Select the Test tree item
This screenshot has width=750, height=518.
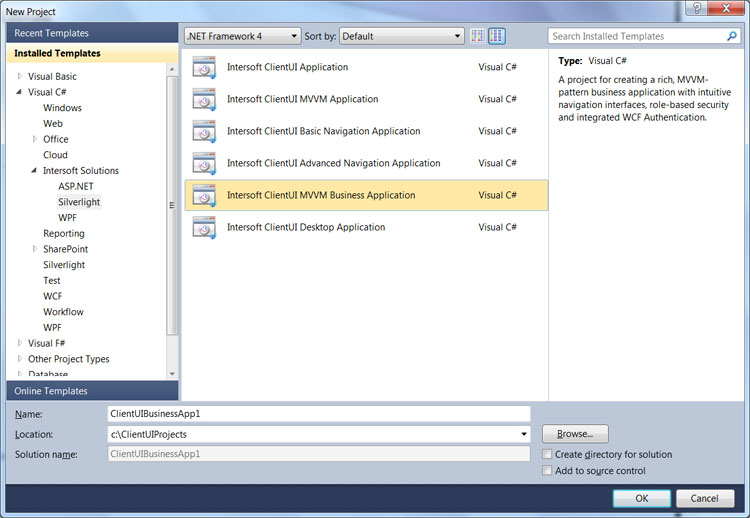pos(52,280)
